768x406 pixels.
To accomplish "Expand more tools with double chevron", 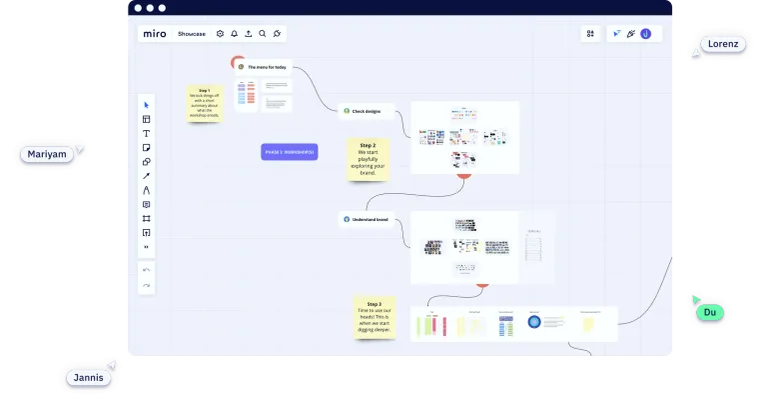I will [146, 247].
